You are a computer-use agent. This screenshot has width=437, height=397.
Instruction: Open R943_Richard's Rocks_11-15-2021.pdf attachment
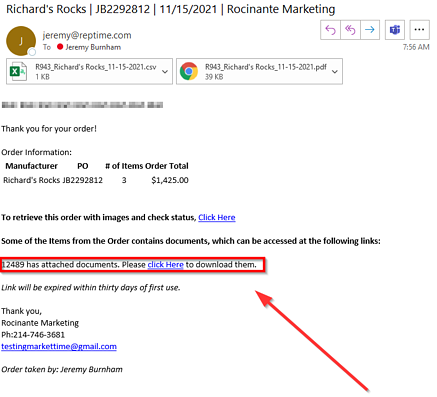click(x=259, y=71)
